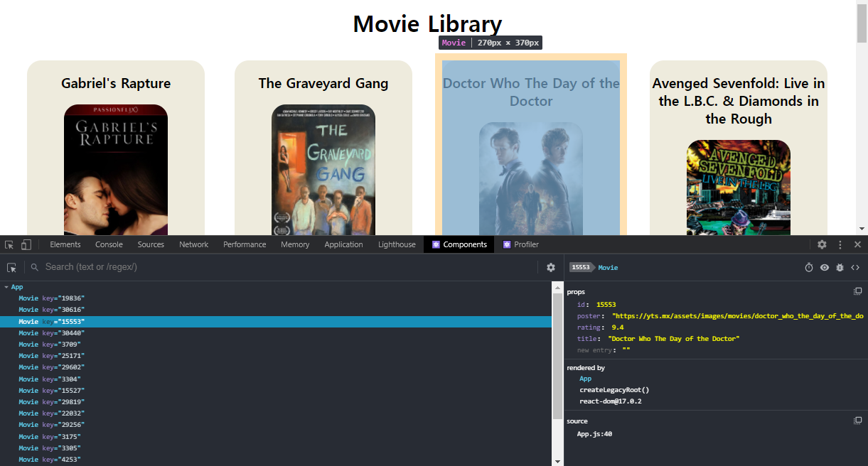Click the React select-element picker icon
Screen dimensions: 868x466
pos(12,267)
